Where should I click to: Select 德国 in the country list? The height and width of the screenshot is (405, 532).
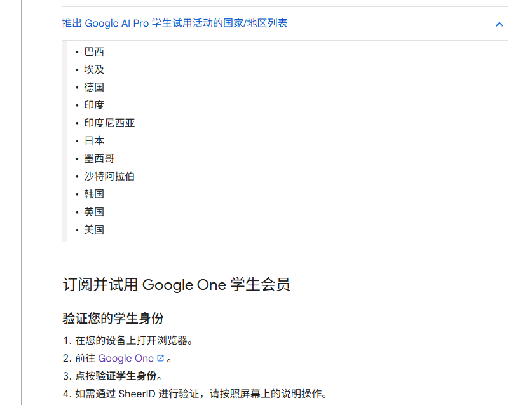pos(94,87)
